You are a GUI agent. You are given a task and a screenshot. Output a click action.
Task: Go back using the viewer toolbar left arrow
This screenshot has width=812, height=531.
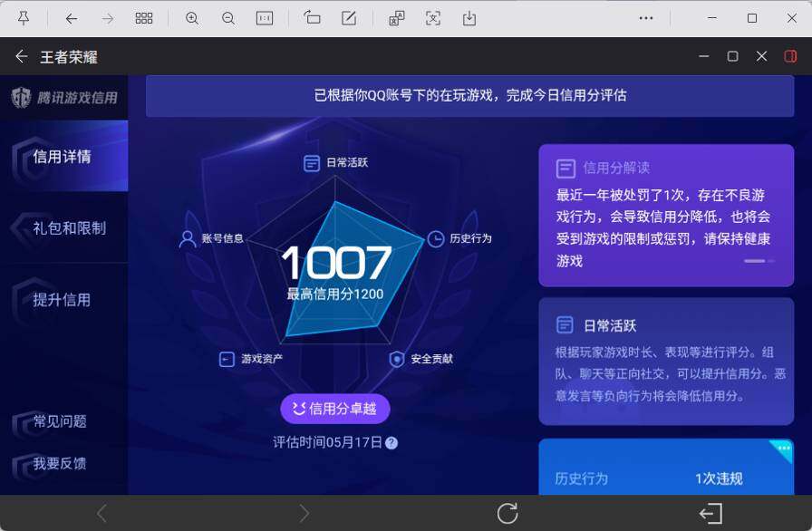72,19
